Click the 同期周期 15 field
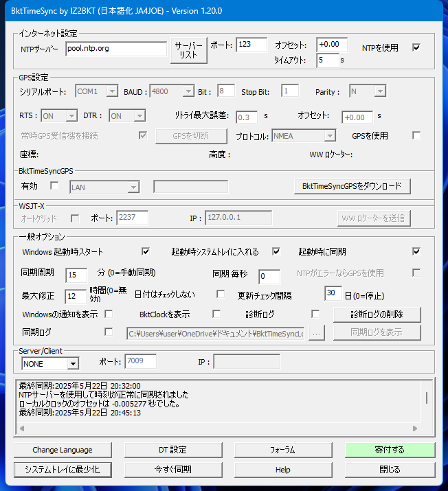 point(76,275)
